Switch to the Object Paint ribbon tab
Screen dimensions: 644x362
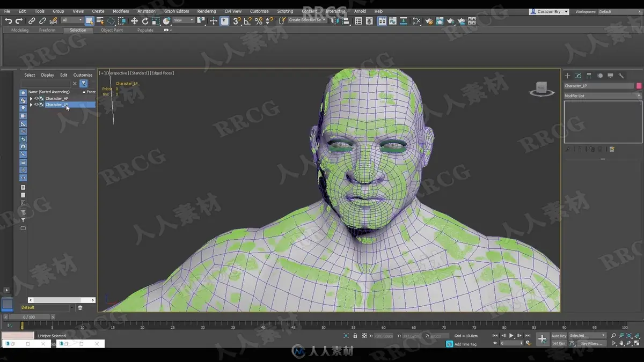click(x=112, y=30)
